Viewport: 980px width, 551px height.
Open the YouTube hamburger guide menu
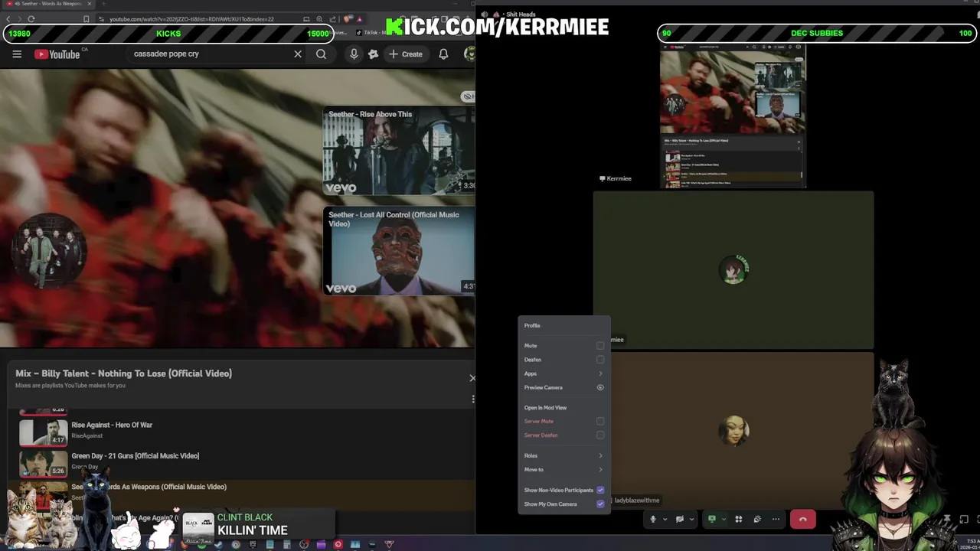(17, 54)
